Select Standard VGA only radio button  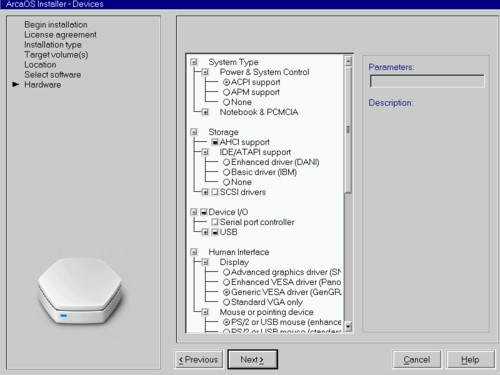click(226, 302)
